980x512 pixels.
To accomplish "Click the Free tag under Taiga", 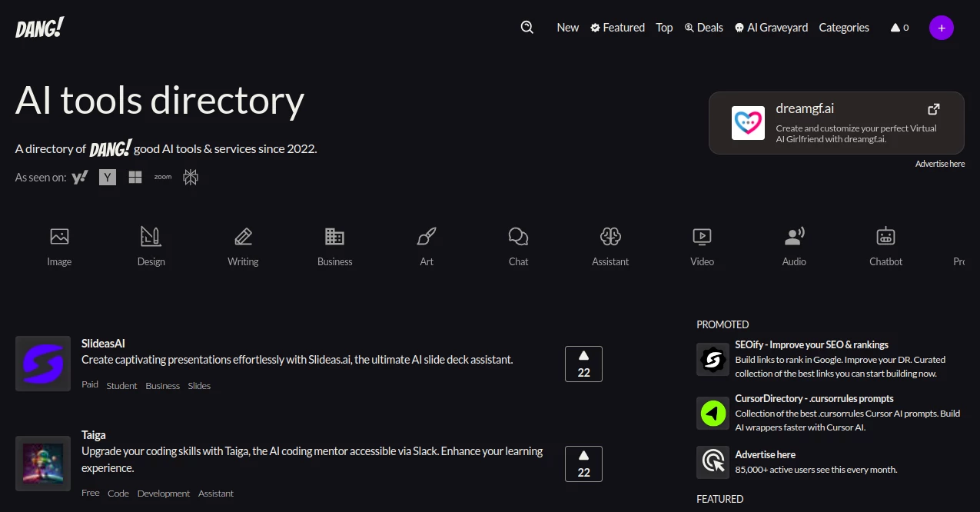I will pyautogui.click(x=91, y=492).
